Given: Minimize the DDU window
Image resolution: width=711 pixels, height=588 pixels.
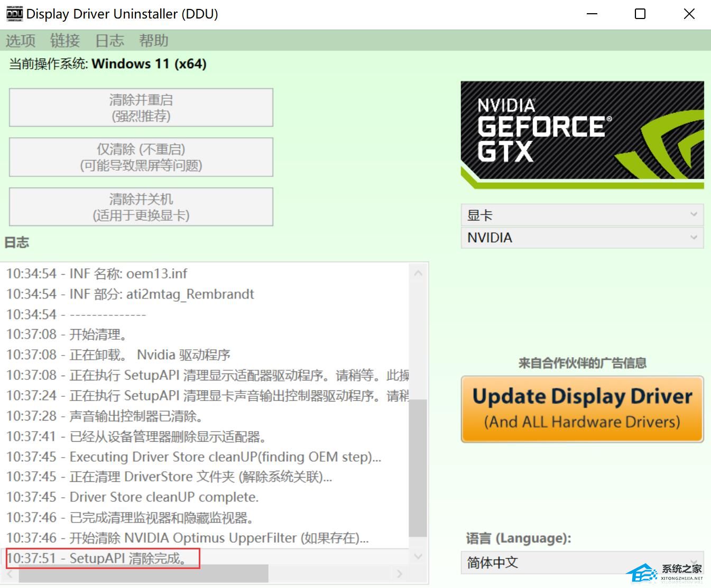Looking at the screenshot, I should point(592,14).
